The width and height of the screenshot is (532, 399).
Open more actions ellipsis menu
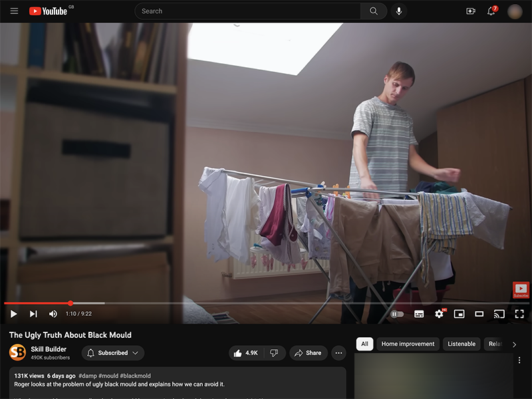click(338, 353)
